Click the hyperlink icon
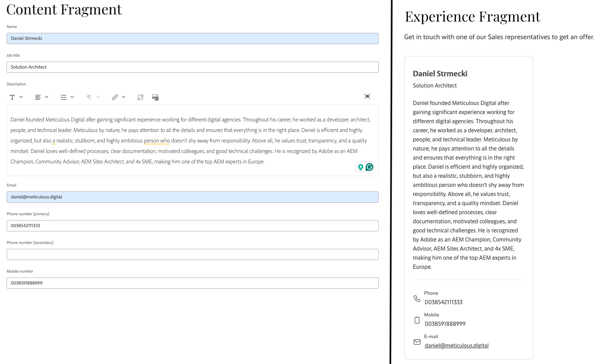 (x=115, y=97)
